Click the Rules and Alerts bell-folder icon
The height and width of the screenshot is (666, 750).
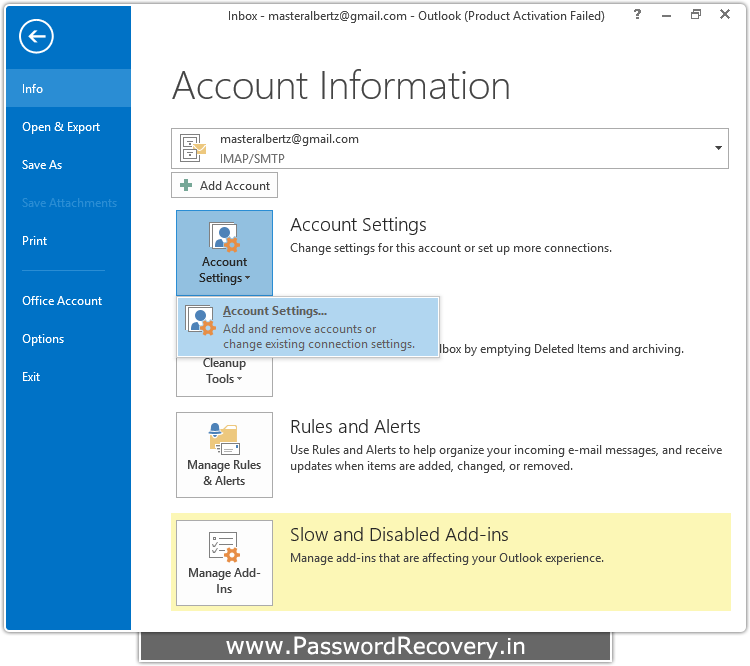pyautogui.click(x=224, y=439)
